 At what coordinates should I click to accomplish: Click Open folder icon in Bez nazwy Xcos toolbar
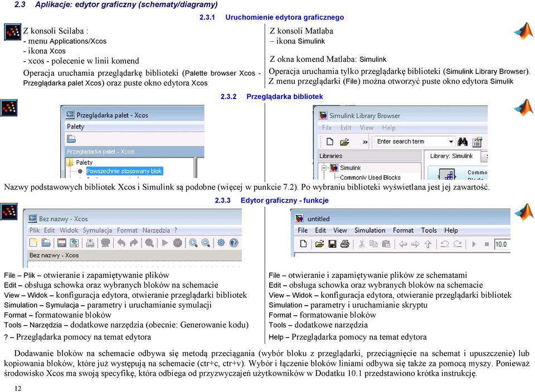click(x=46, y=243)
